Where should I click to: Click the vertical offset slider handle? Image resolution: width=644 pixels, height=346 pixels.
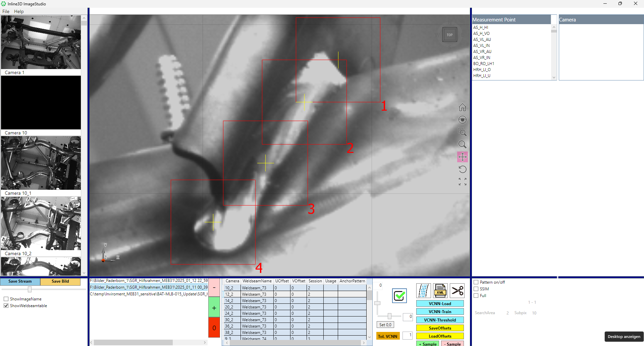click(377, 303)
